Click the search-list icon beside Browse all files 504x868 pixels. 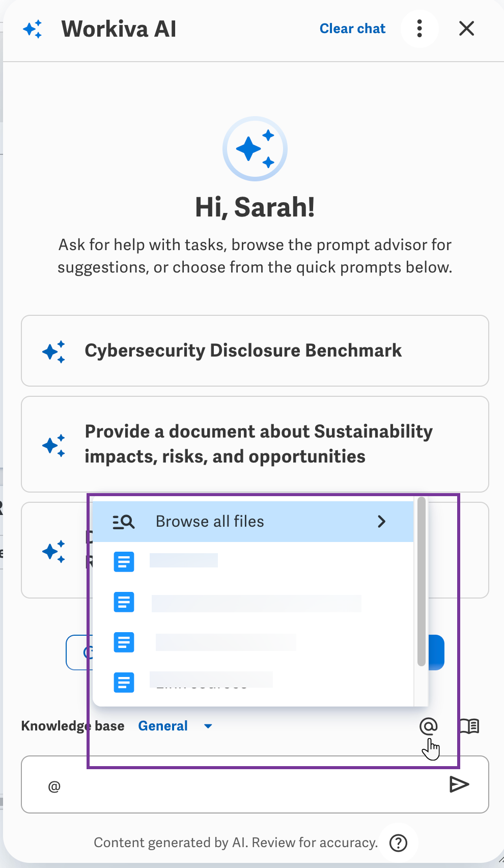123,522
